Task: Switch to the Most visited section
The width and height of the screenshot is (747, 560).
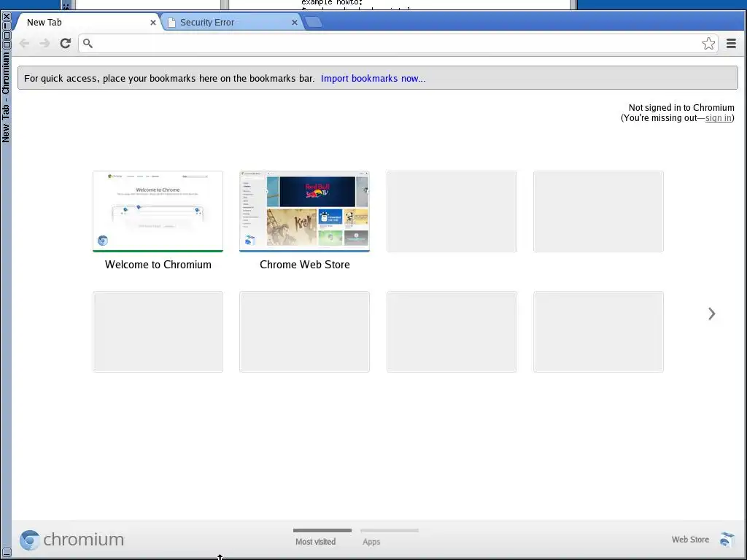Action: [322, 537]
